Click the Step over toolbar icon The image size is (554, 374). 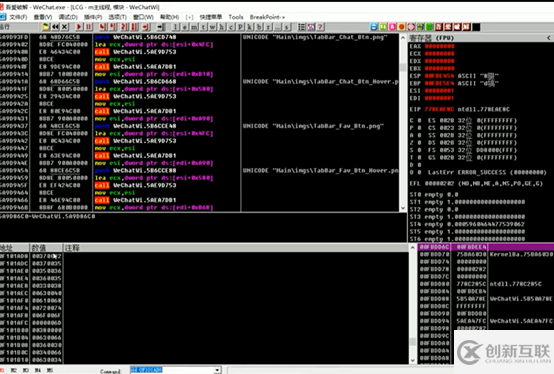pyautogui.click(x=113, y=27)
